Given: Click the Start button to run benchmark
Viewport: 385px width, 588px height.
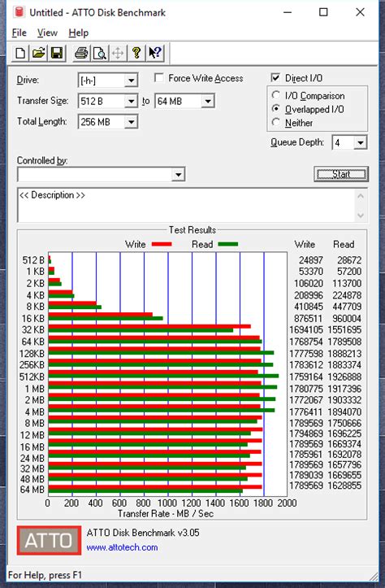Looking at the screenshot, I should (341, 174).
